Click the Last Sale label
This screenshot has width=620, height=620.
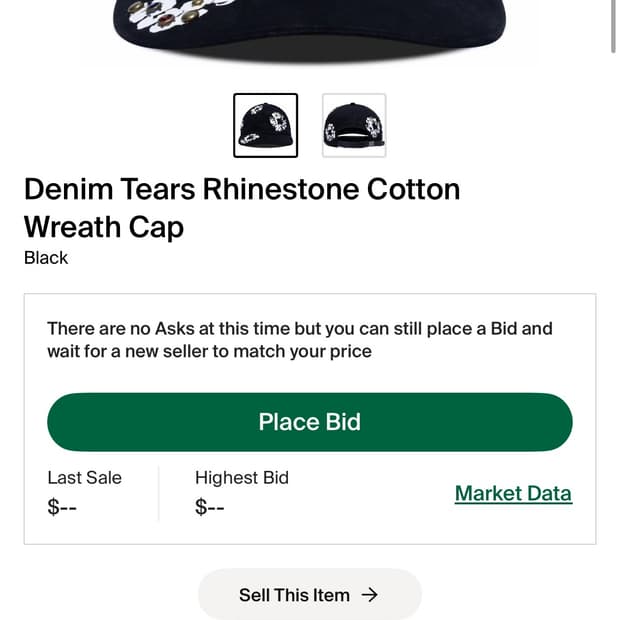click(x=84, y=478)
